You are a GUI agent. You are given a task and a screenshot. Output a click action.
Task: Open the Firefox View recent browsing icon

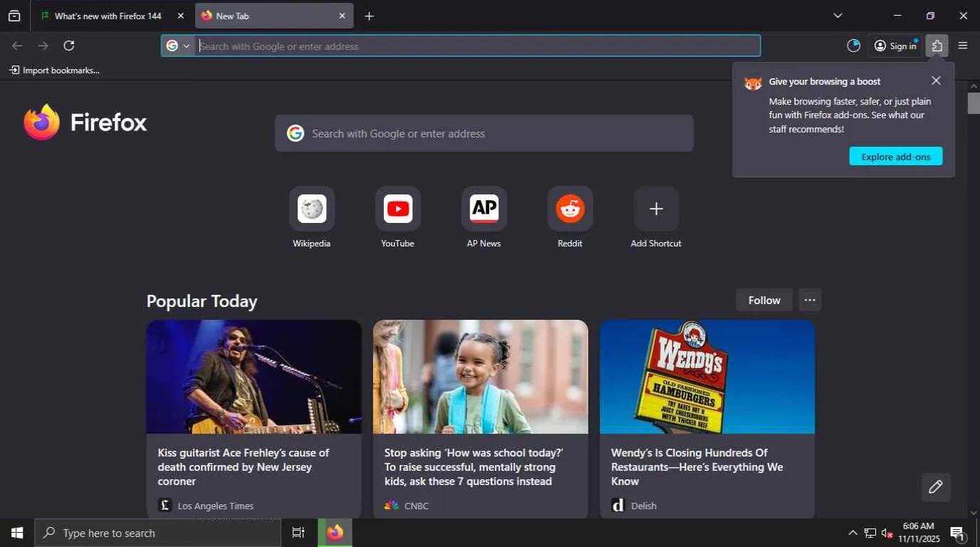click(14, 16)
